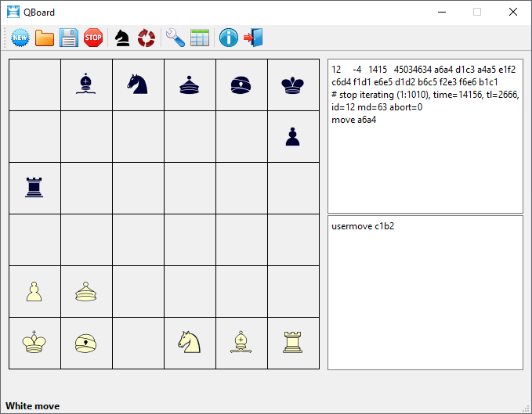
Task: Select the black knight on the board
Action: 137,84
